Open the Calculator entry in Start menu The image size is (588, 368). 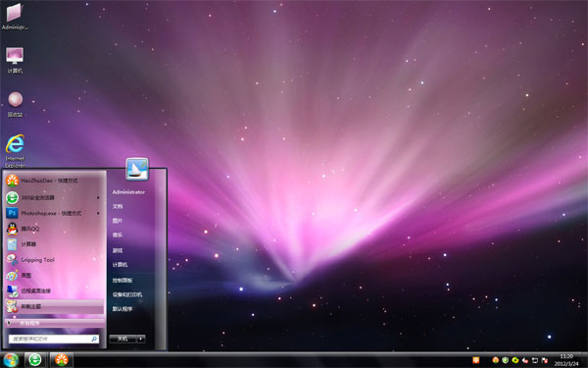pyautogui.click(x=54, y=244)
